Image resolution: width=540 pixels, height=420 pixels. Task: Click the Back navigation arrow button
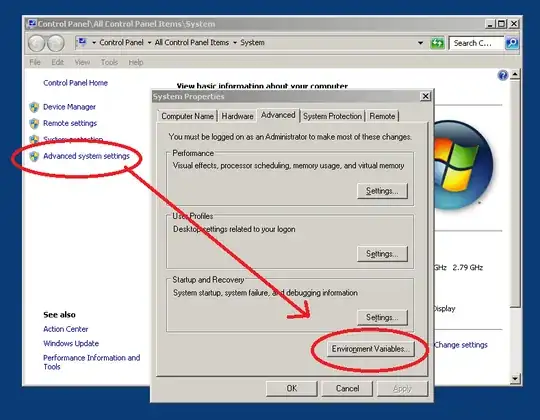pos(37,43)
